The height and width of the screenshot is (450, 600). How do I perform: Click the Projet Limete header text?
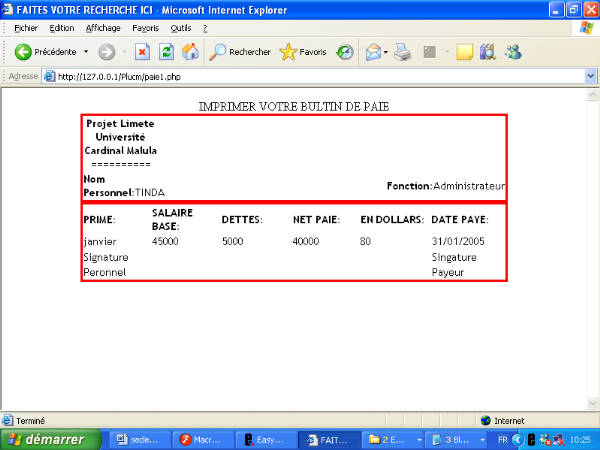click(120, 124)
